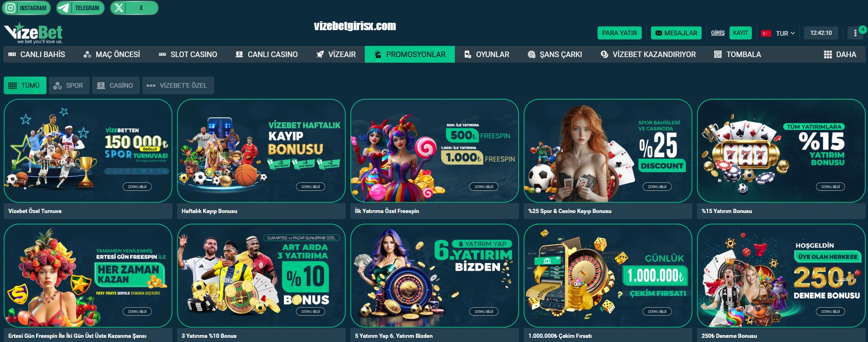Viewport: 868px width, 342px height.
Task: Select the Tümü filter tab
Action: pos(25,85)
